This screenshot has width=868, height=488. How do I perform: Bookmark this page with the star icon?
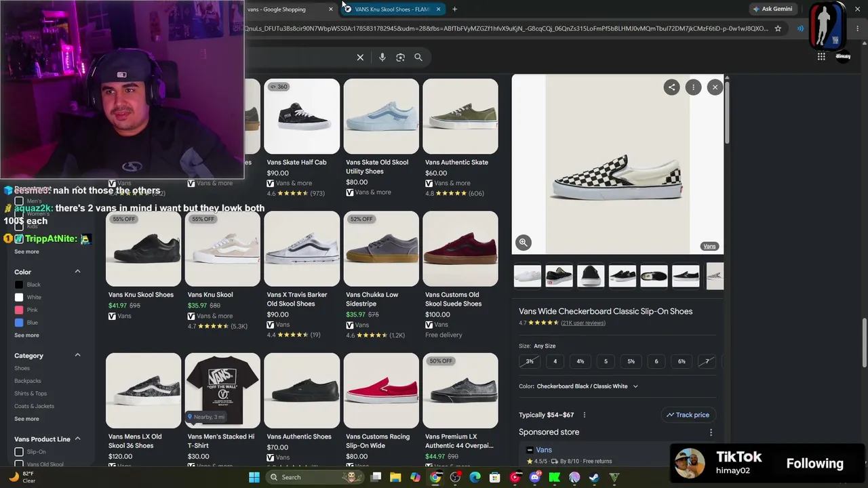pyautogui.click(x=778, y=28)
